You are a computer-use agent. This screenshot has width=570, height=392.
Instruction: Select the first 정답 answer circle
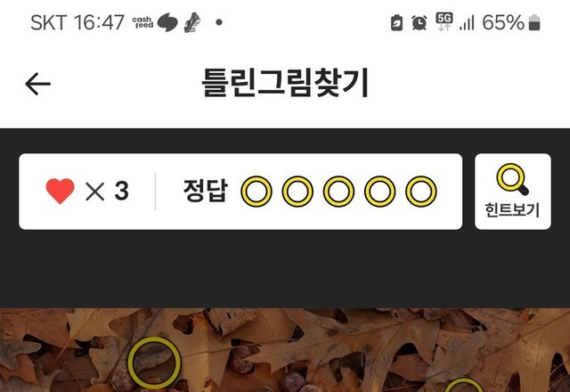click(x=256, y=192)
